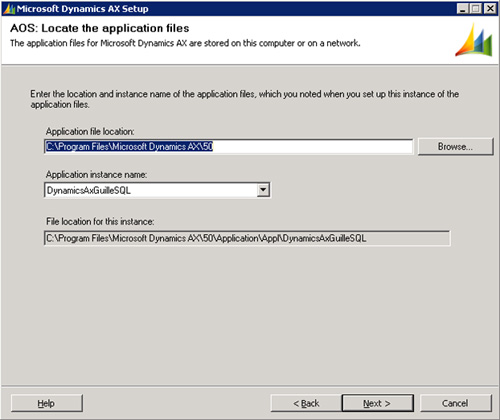500x420 pixels.
Task: Go to previous step with Back
Action: pyautogui.click(x=306, y=403)
